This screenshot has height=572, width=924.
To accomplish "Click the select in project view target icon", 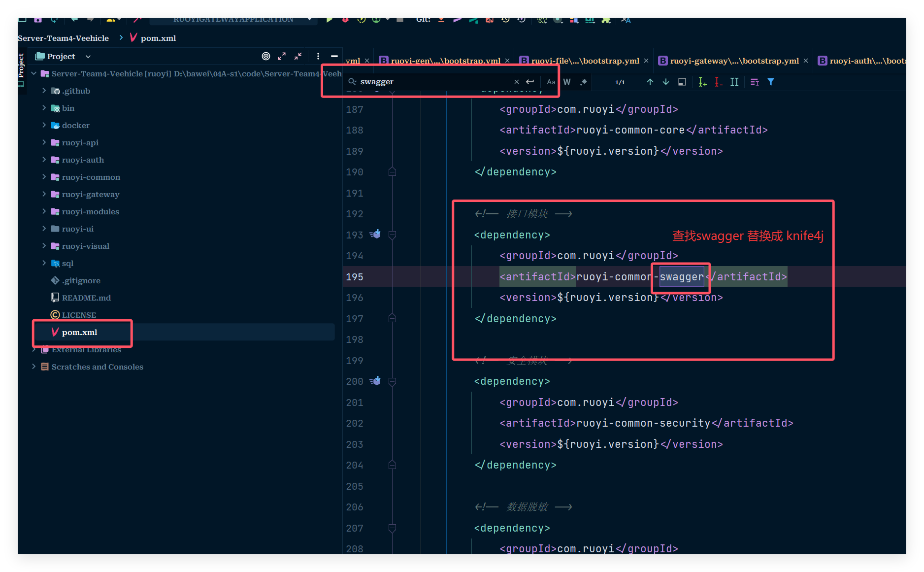I will click(x=266, y=56).
